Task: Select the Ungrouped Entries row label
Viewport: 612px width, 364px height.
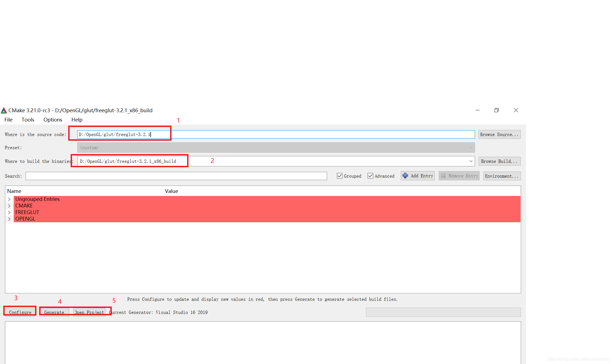Action: (38, 199)
